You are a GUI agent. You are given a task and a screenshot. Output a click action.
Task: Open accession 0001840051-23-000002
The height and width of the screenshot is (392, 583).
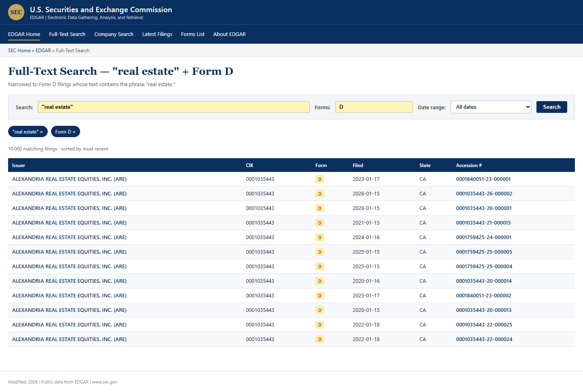483,296
